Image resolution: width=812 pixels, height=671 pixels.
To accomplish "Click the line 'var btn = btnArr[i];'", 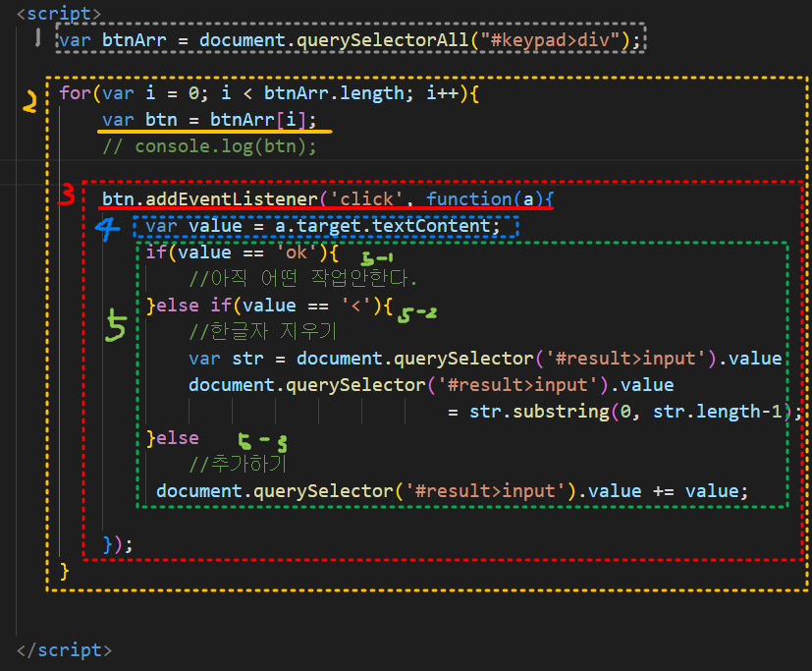I will 209,120.
